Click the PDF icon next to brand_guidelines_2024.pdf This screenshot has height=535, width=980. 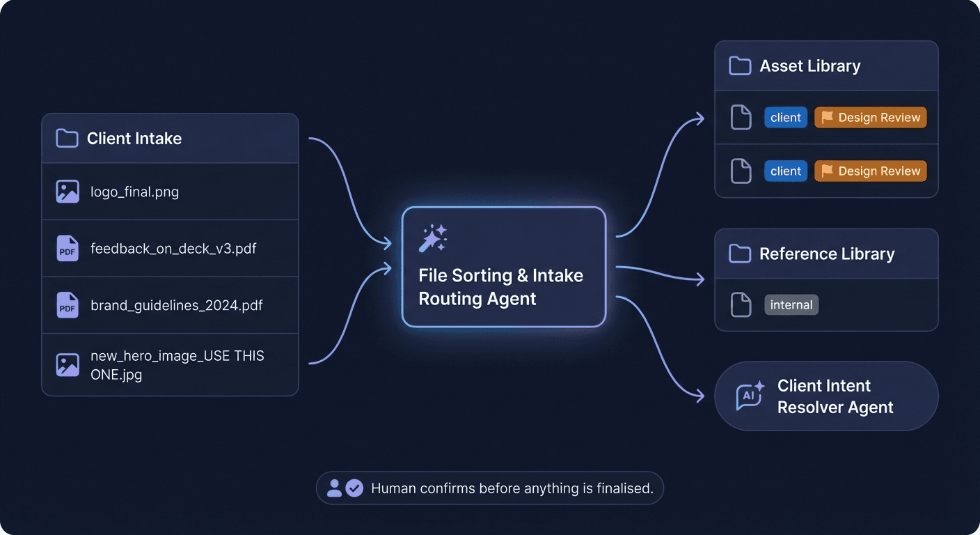tap(67, 305)
